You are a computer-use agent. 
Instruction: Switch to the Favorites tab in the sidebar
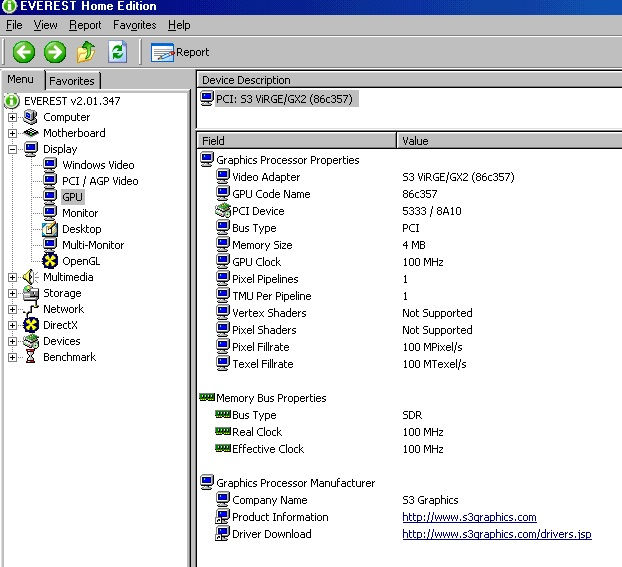(72, 81)
